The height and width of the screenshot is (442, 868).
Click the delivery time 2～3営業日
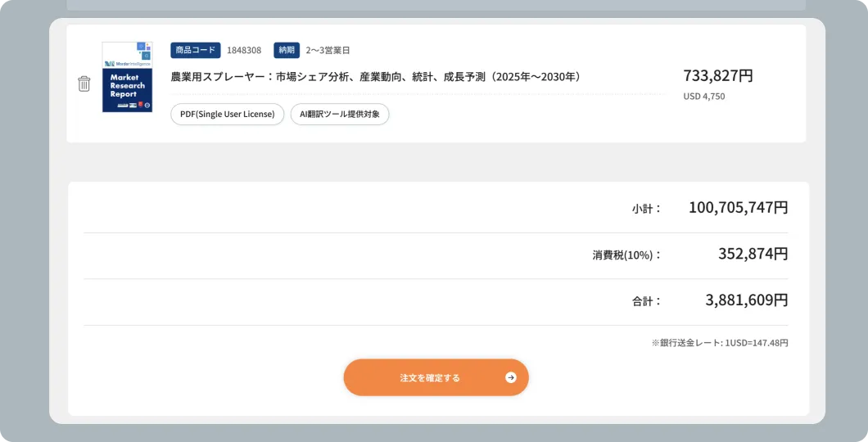328,51
